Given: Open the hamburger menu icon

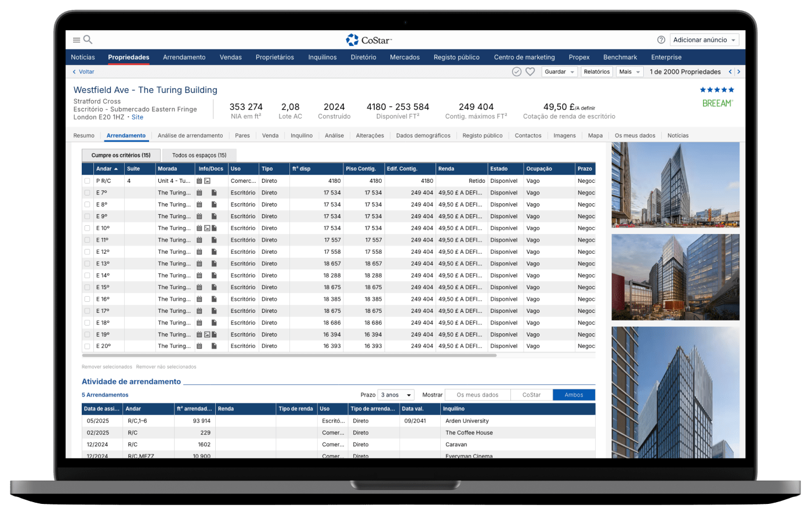Looking at the screenshot, I should (x=76, y=40).
